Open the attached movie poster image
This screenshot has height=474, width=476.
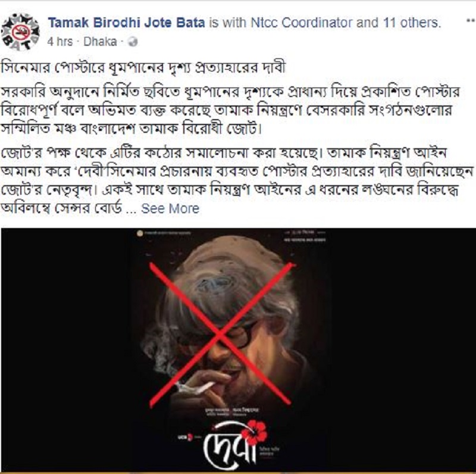coord(239,350)
